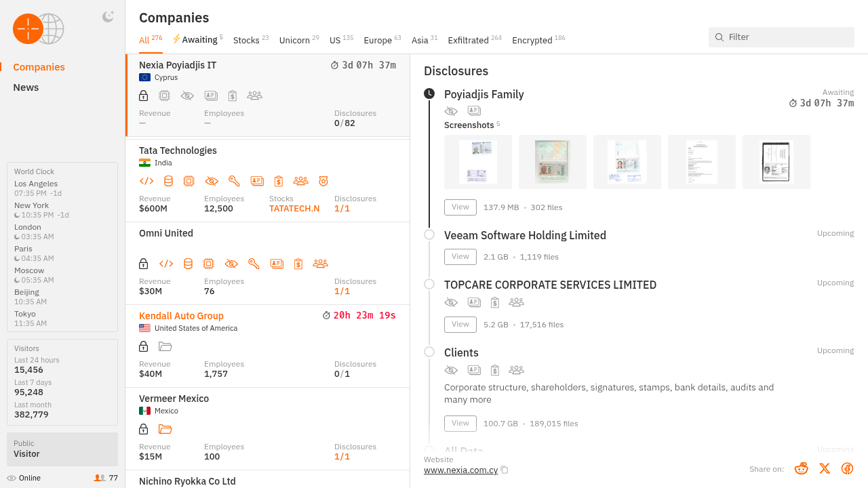Click View for the Poyiadjis Family disclosure
The width and height of the screenshot is (868, 488).
pyautogui.click(x=460, y=207)
